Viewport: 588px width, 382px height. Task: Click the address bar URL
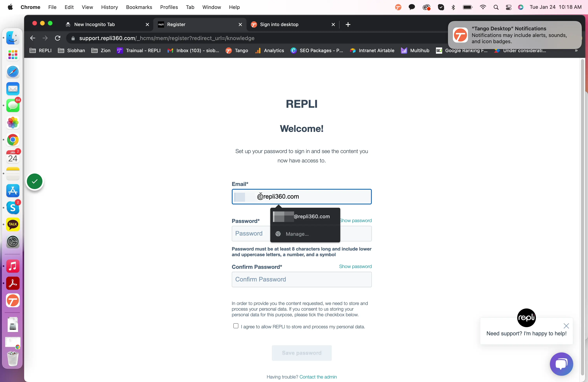click(167, 38)
